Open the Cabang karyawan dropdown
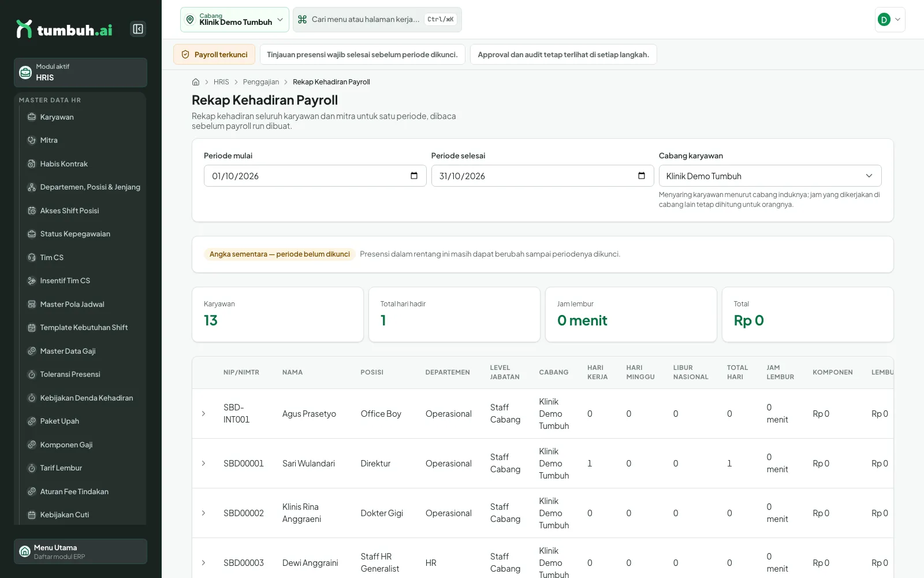Image resolution: width=924 pixels, height=578 pixels. coord(770,176)
